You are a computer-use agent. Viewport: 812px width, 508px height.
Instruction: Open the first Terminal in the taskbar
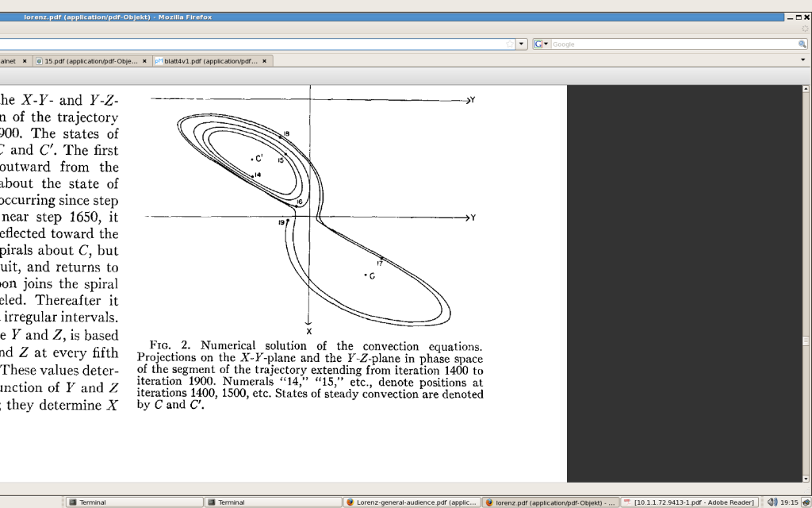pos(133,502)
